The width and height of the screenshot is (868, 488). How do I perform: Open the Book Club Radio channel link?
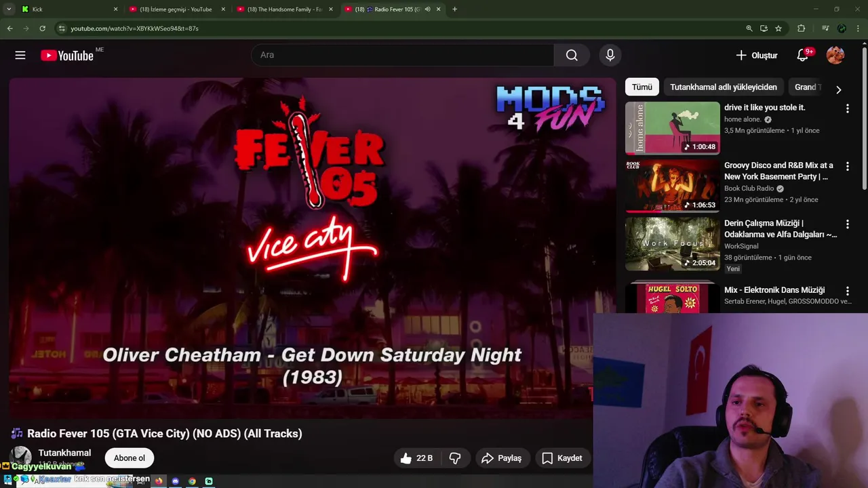click(x=749, y=188)
